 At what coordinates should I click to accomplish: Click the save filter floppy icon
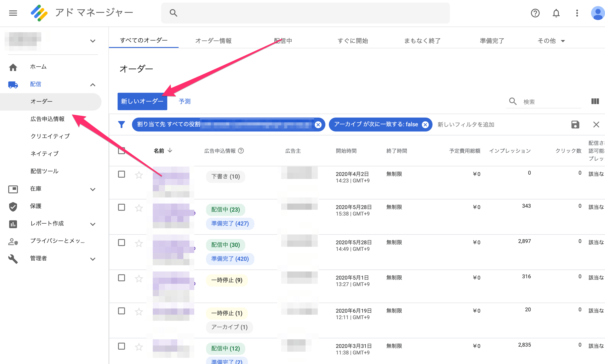pyautogui.click(x=575, y=125)
